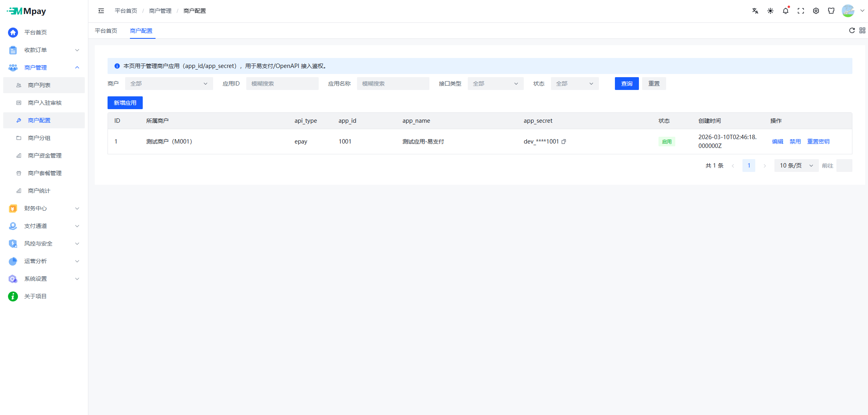Screen dimensions: 868x415
Task: Open the tab grid menu icon
Action: click(x=862, y=30)
